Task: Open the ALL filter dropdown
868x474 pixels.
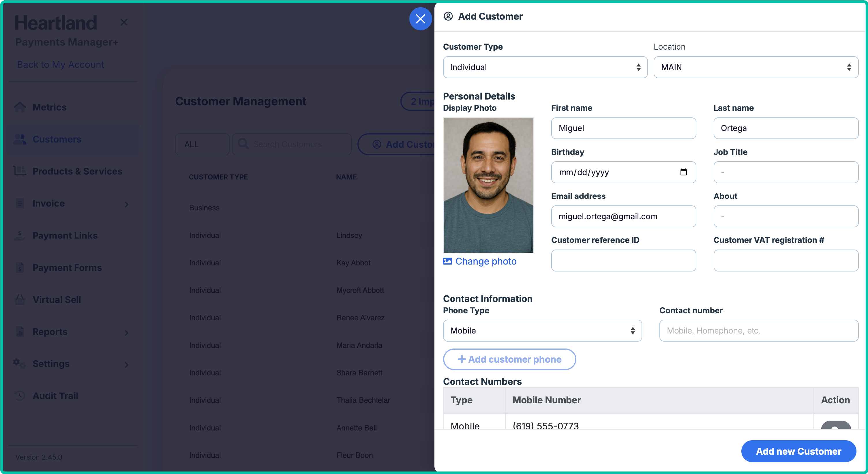Action: [x=202, y=144]
